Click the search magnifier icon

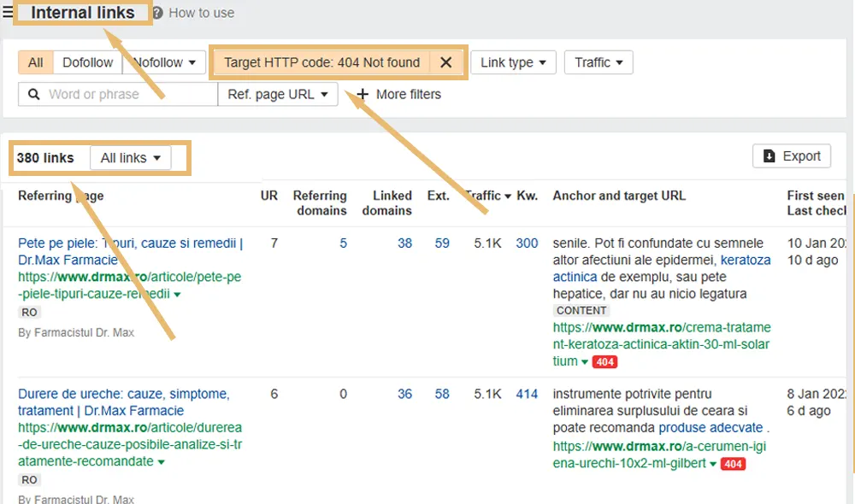[34, 94]
